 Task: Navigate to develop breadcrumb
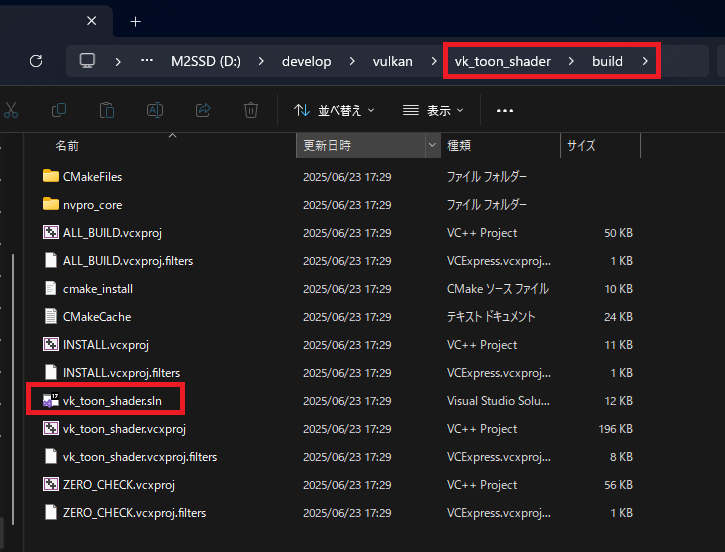[x=307, y=61]
